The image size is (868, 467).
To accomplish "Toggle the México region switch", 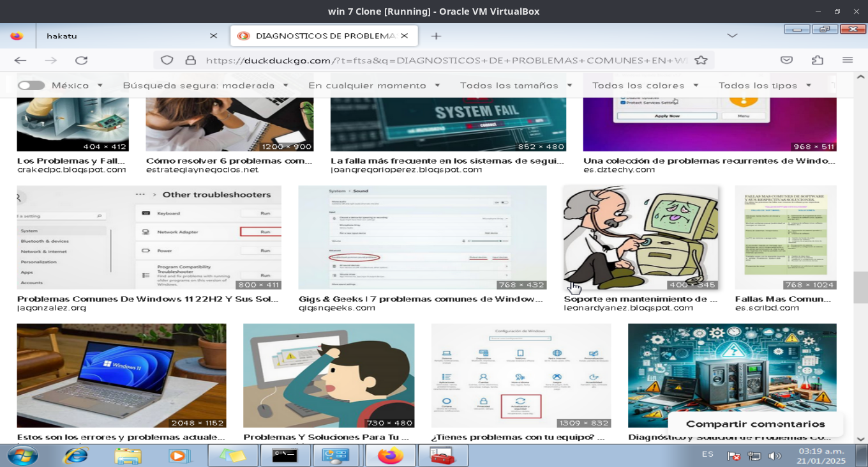I will click(x=31, y=86).
